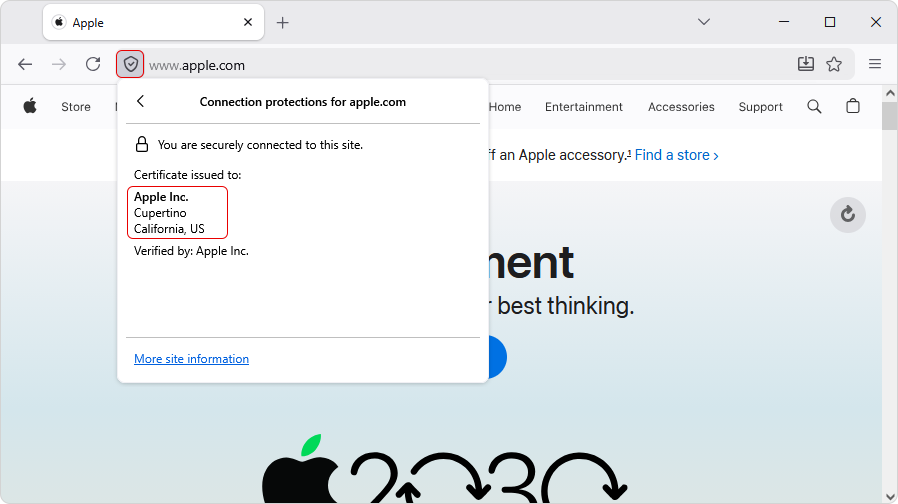Maximize the browser window

pyautogui.click(x=830, y=22)
